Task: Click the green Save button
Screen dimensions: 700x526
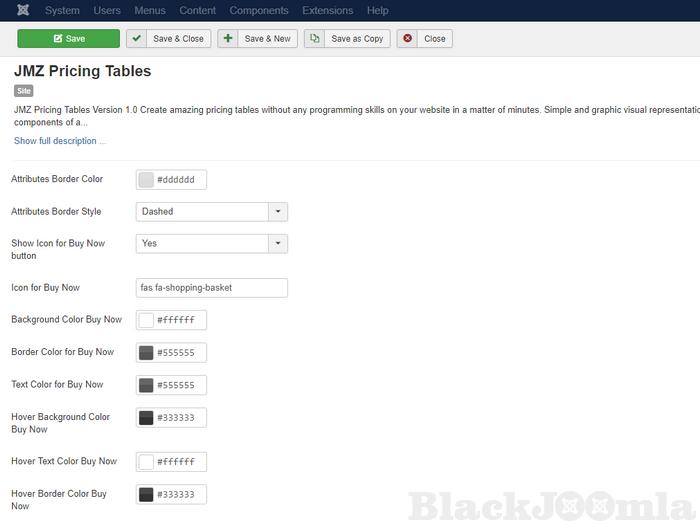Action: click(68, 39)
